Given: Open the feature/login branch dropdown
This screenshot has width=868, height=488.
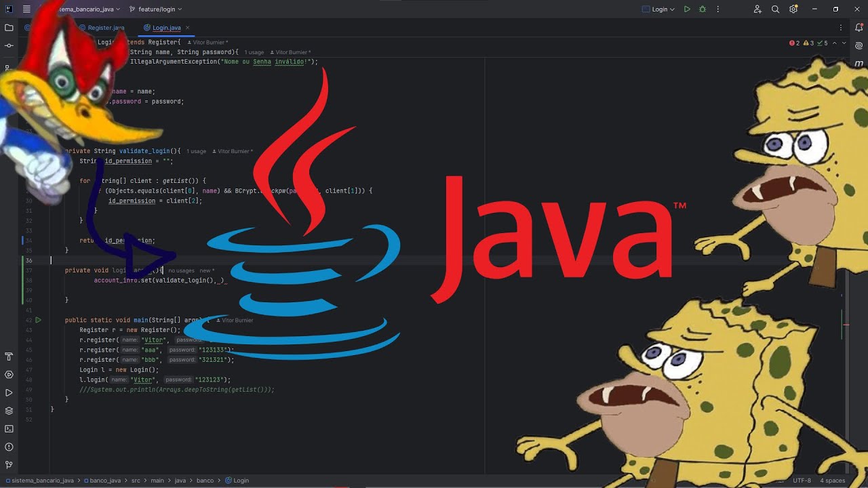Looking at the screenshot, I should point(156,9).
